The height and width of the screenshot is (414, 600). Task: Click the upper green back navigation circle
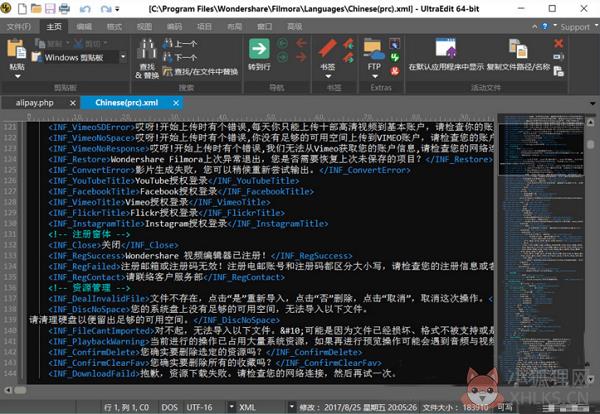(x=282, y=44)
